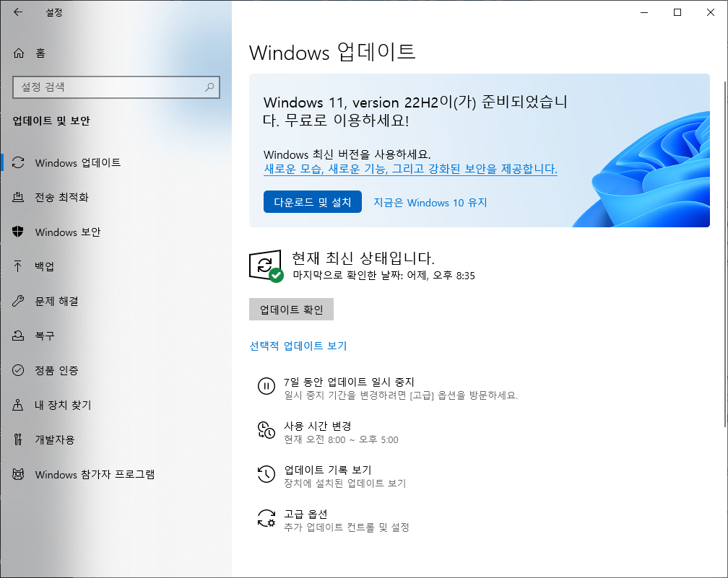Image resolution: width=728 pixels, height=578 pixels.
Task: Click '추가 업데이트 컨트롤 및 설정' description
Action: 347,527
